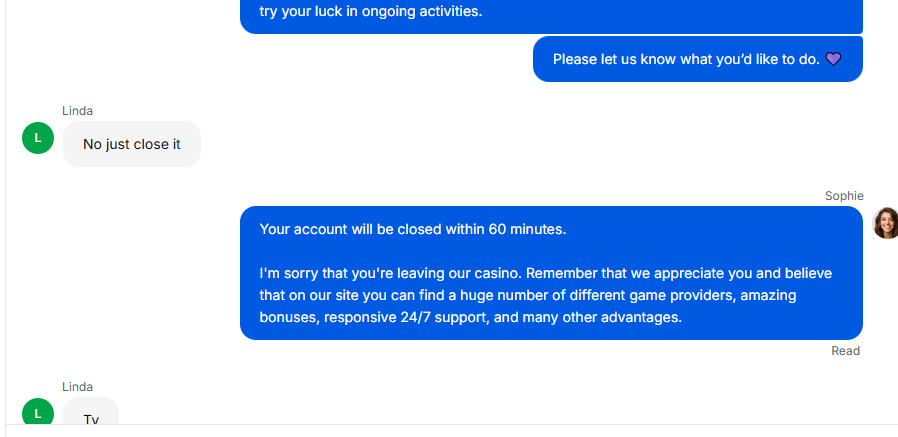Open Sophie's agent profile photo
Viewport: 898px width, 437px height.
(885, 223)
